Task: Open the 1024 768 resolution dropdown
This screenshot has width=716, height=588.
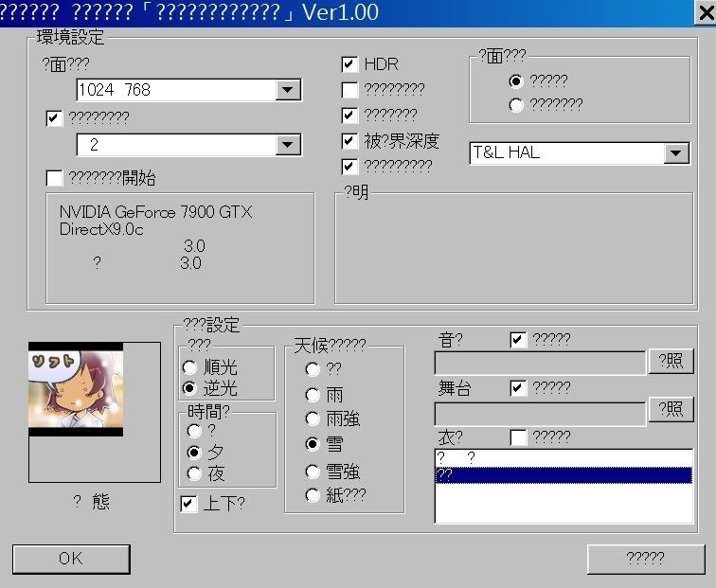Action: pyautogui.click(x=288, y=90)
